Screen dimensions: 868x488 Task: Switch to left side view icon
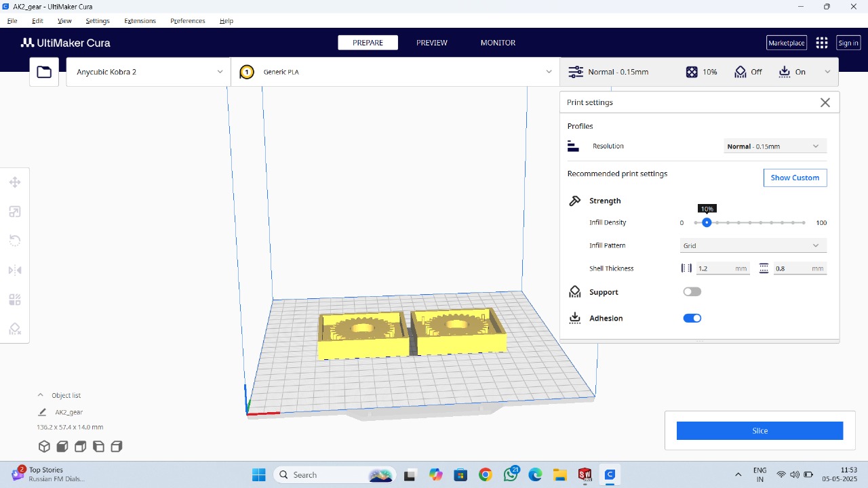[98, 447]
